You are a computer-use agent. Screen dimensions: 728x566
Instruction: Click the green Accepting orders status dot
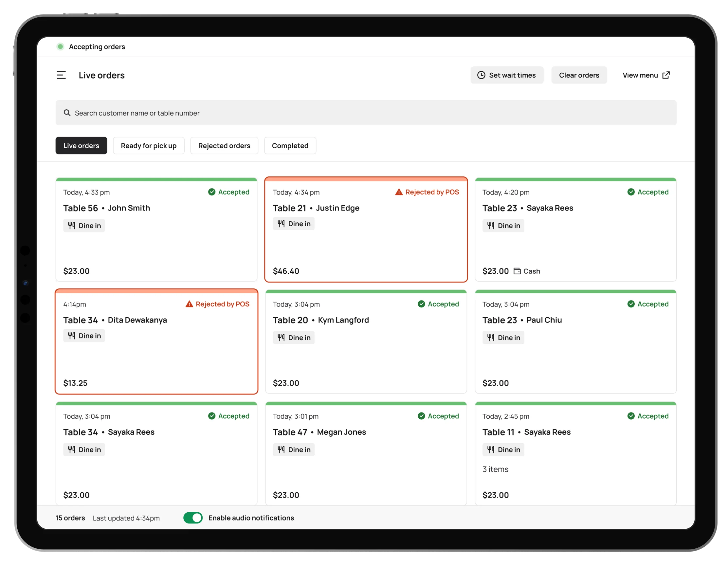point(60,46)
